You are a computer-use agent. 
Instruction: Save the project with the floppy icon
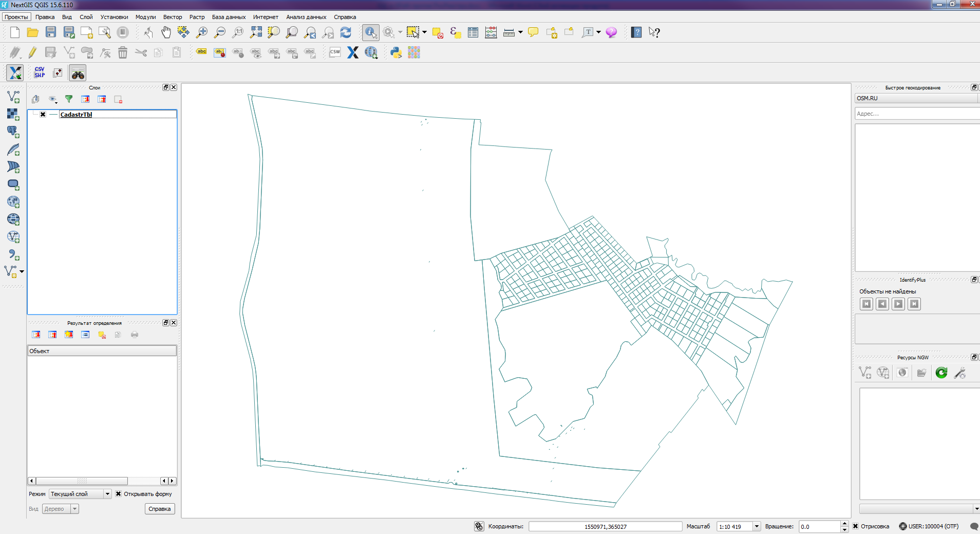[50, 32]
